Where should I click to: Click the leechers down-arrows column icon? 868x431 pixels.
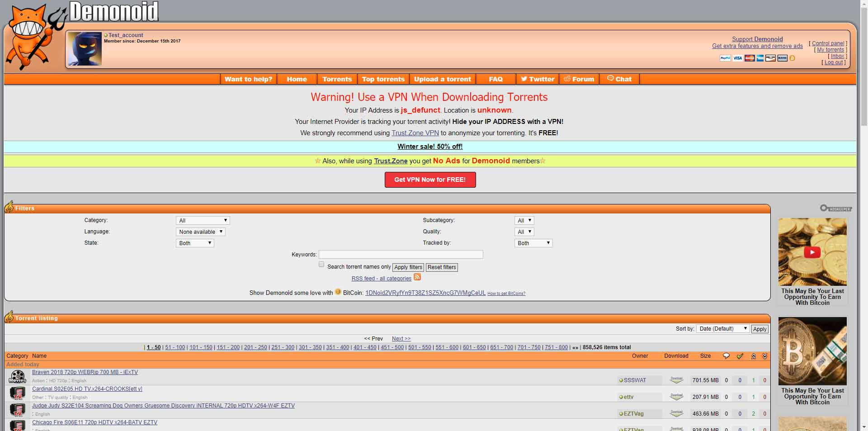point(765,356)
